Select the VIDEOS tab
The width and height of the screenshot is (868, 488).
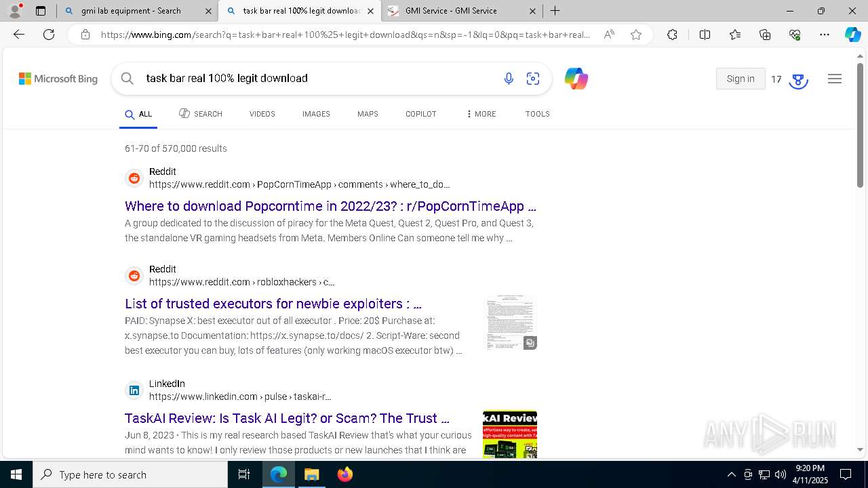pyautogui.click(x=262, y=114)
